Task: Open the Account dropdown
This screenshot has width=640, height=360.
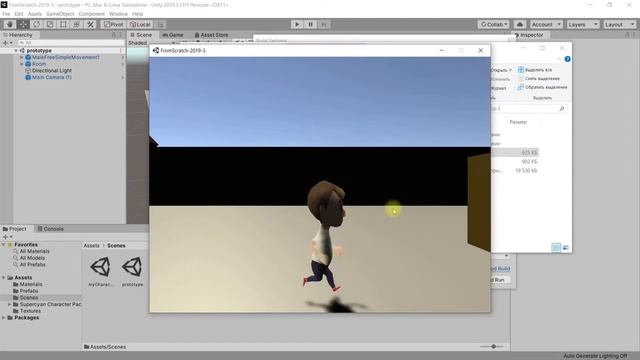Action: click(546, 24)
